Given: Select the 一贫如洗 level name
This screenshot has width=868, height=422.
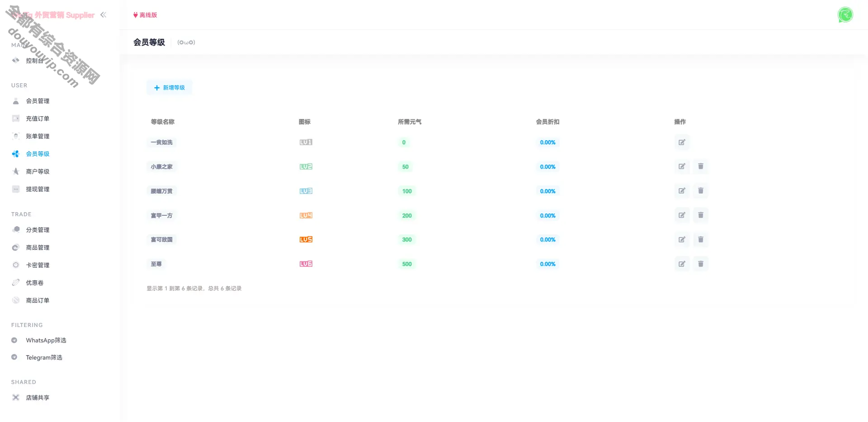Looking at the screenshot, I should [162, 142].
